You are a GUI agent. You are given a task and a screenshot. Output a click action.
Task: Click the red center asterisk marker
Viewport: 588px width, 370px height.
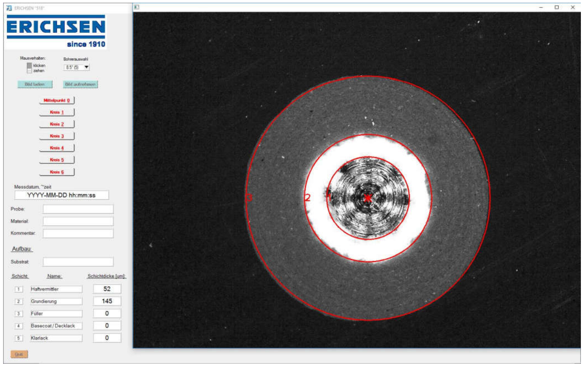point(368,198)
